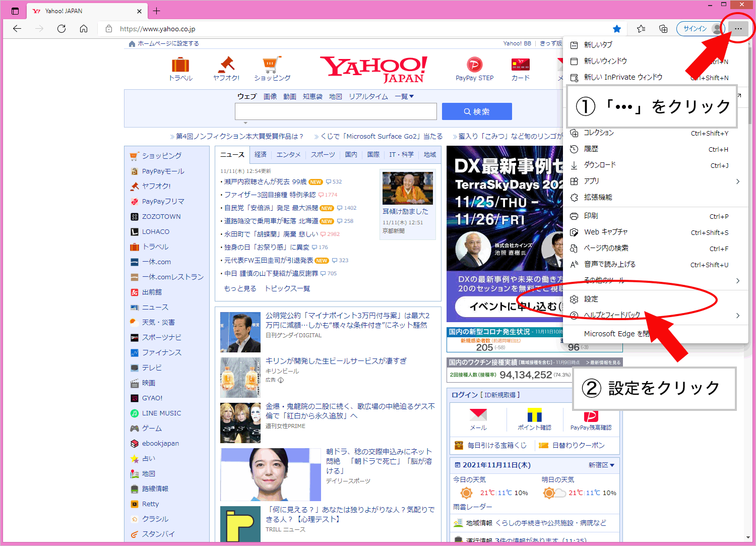Open ebookjapan sidebar link
Image resolution: width=756 pixels, height=546 pixels.
[x=160, y=444]
